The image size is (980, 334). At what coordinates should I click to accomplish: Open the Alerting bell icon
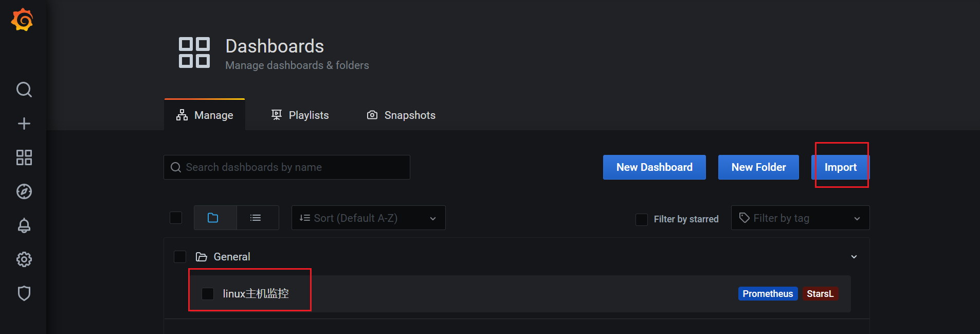coord(24,225)
